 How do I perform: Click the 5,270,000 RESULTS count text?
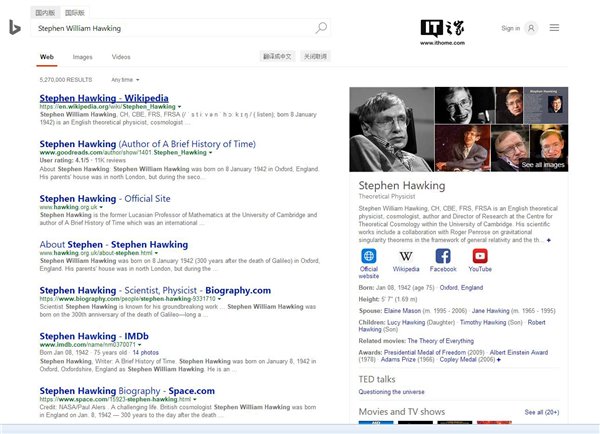[66, 80]
